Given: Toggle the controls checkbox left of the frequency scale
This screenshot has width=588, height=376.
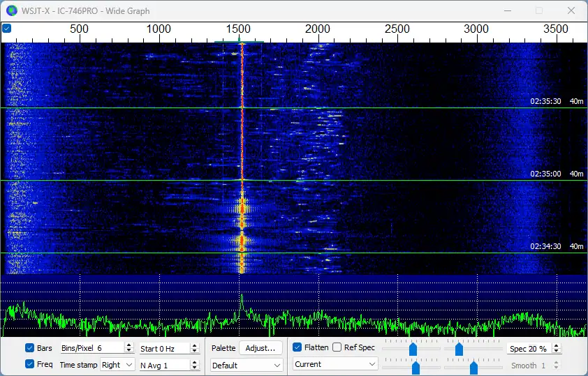Looking at the screenshot, I should click(6, 29).
